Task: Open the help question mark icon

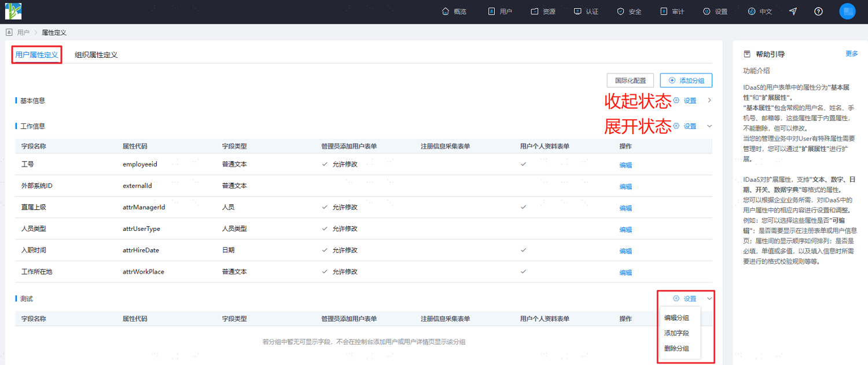Action: pyautogui.click(x=818, y=12)
